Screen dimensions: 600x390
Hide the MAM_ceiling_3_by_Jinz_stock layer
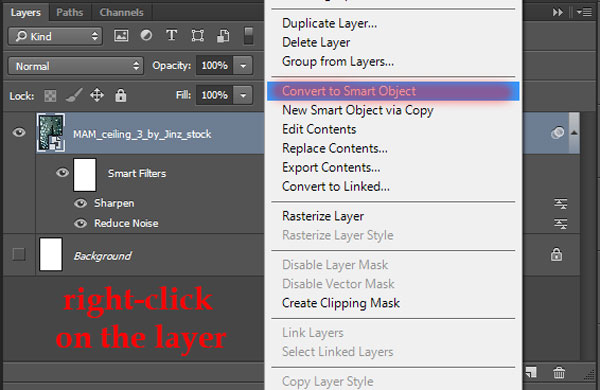19,133
